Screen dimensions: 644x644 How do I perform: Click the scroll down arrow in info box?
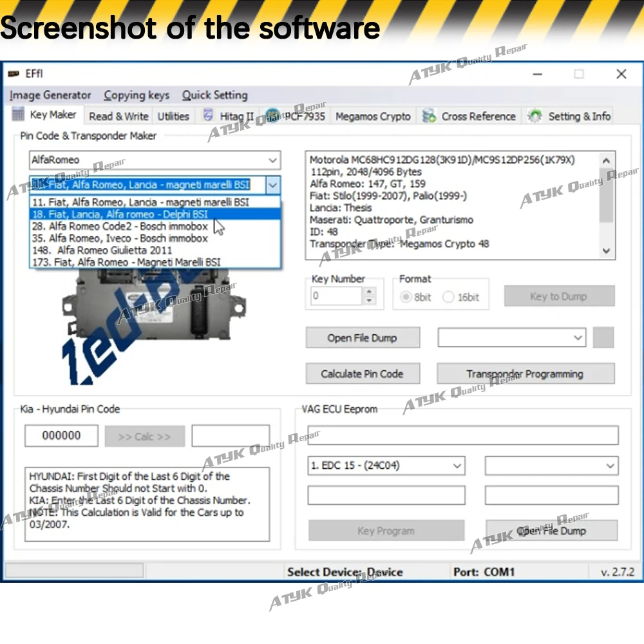point(606,251)
